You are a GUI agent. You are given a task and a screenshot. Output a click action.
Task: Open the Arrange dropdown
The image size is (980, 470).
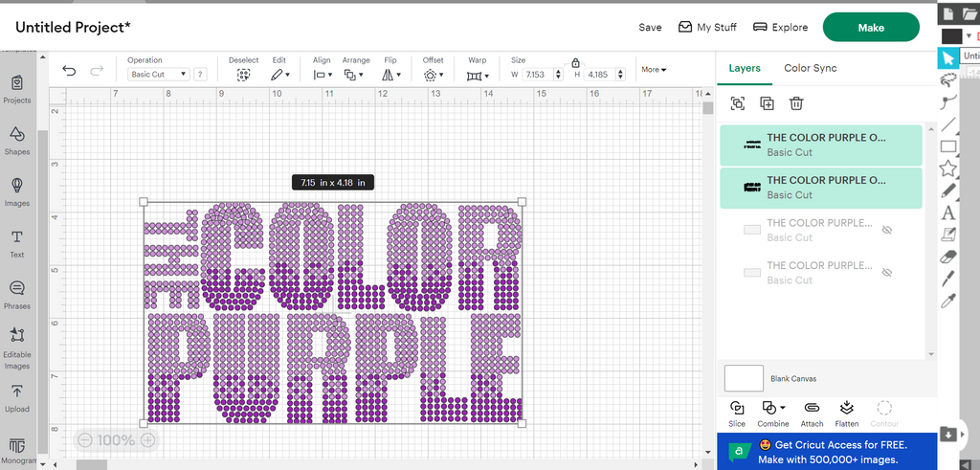tap(354, 75)
